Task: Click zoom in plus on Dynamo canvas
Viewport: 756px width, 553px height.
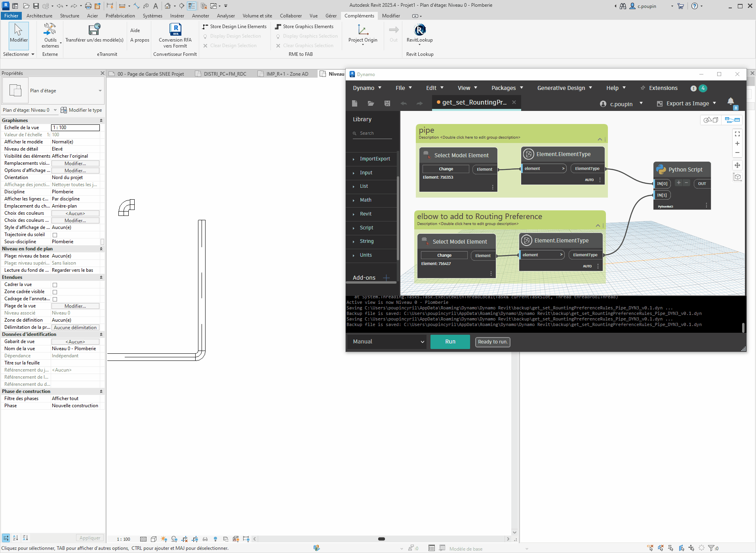Action: pos(737,143)
